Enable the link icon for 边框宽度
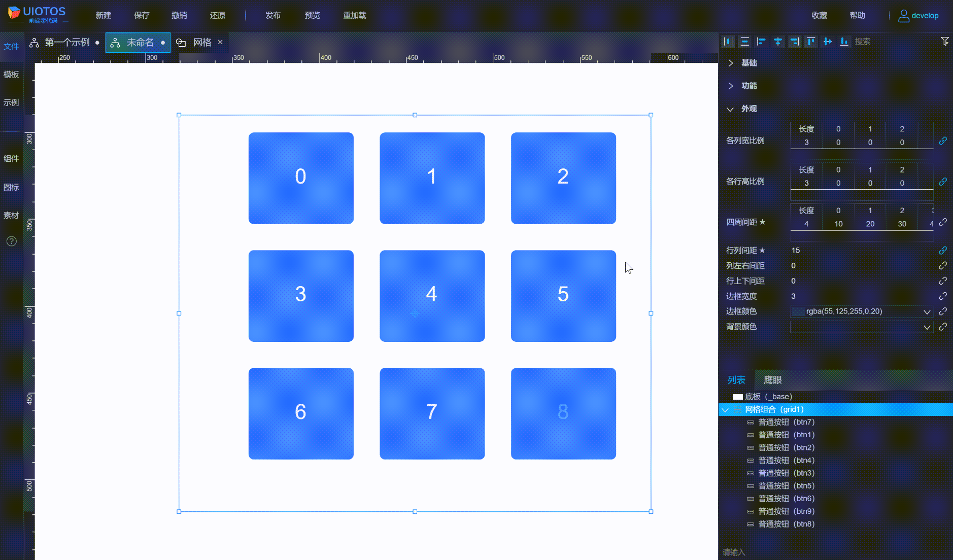953x560 pixels. (943, 296)
